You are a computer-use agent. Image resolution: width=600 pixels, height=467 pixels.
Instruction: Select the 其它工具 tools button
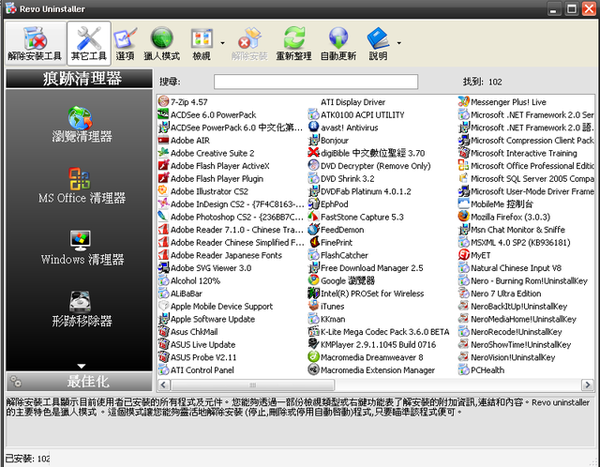coord(89,43)
